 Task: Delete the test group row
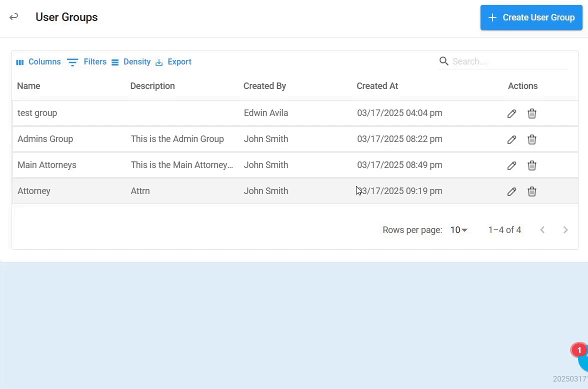[532, 113]
